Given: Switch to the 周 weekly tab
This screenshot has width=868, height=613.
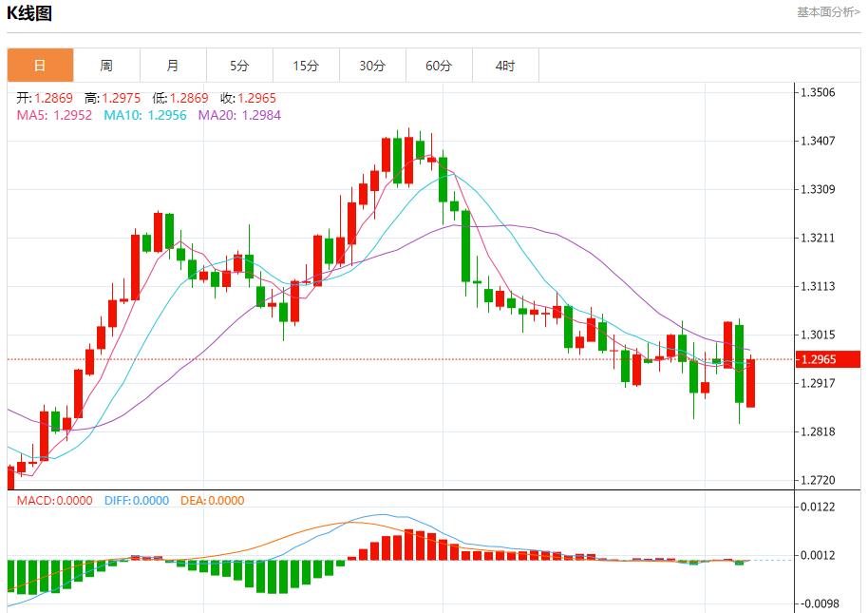Looking at the screenshot, I should coord(106,66).
